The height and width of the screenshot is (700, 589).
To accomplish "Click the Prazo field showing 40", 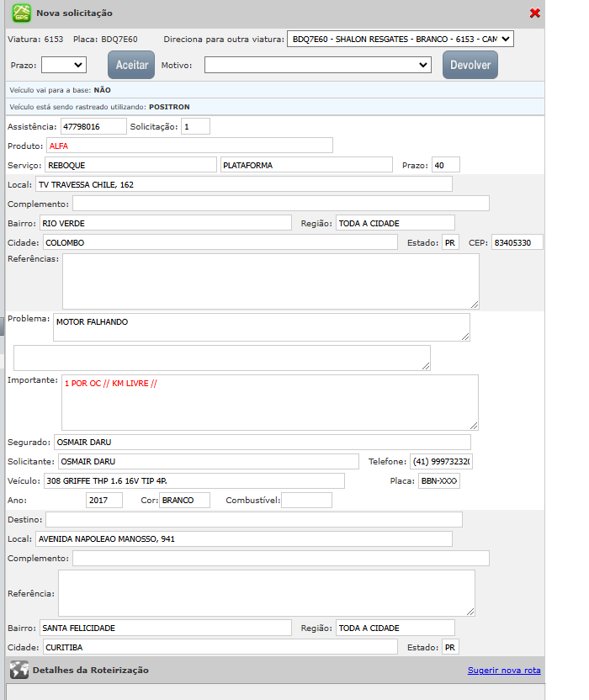I will (446, 165).
